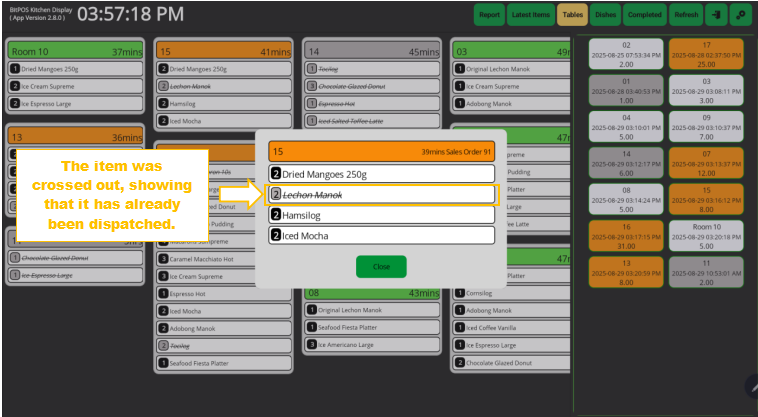Image resolution: width=758 pixels, height=417 pixels.
Task: Mark Hamsilog as dispatched in popup
Action: point(383,215)
